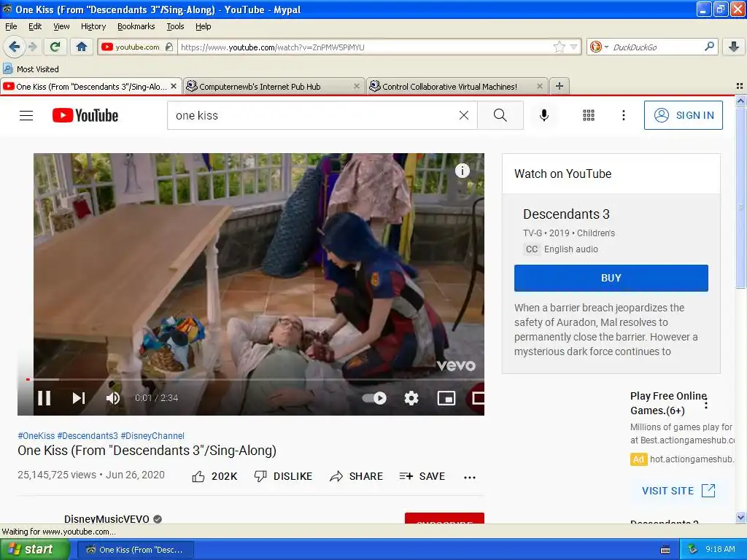Click the system tray clock
Image resolution: width=747 pixels, height=560 pixels.
pos(720,549)
